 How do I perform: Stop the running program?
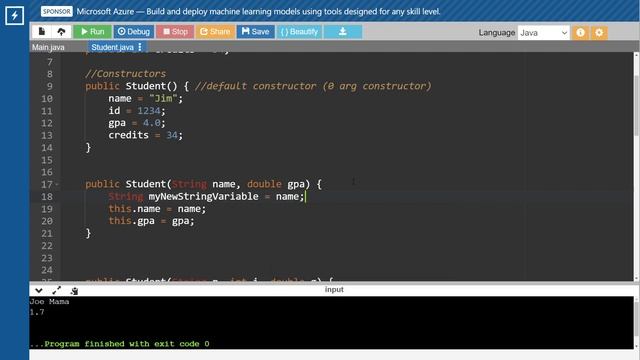pos(175,31)
